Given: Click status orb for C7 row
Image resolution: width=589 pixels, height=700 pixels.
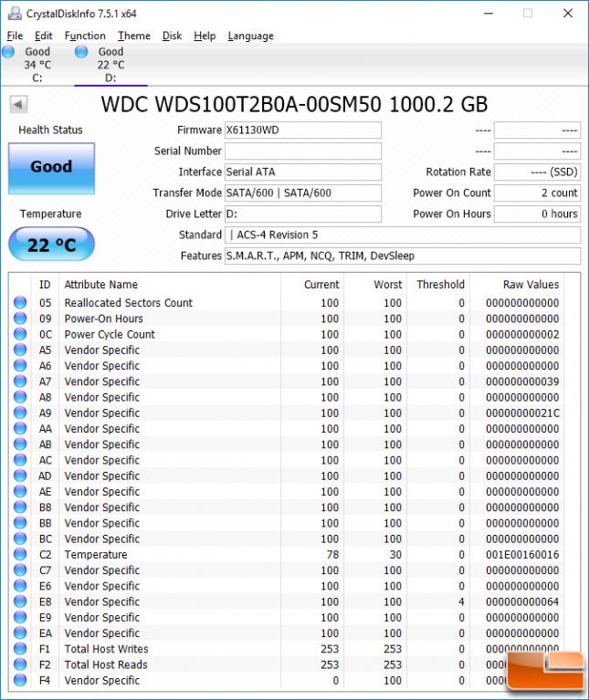Looking at the screenshot, I should click(20, 570).
